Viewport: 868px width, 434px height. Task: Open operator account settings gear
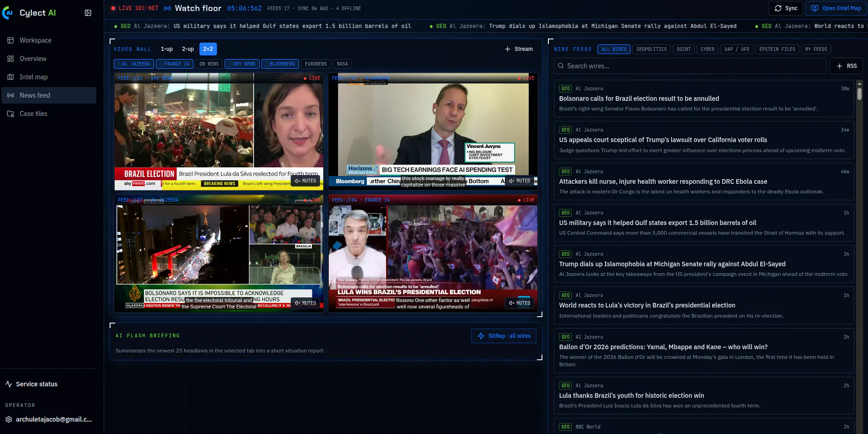8,419
